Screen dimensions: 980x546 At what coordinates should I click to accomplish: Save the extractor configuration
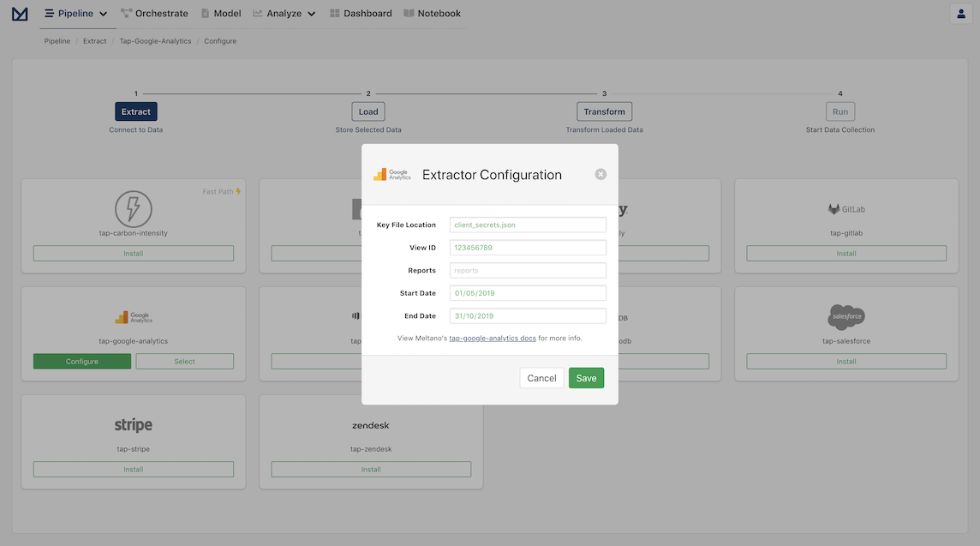pos(586,378)
